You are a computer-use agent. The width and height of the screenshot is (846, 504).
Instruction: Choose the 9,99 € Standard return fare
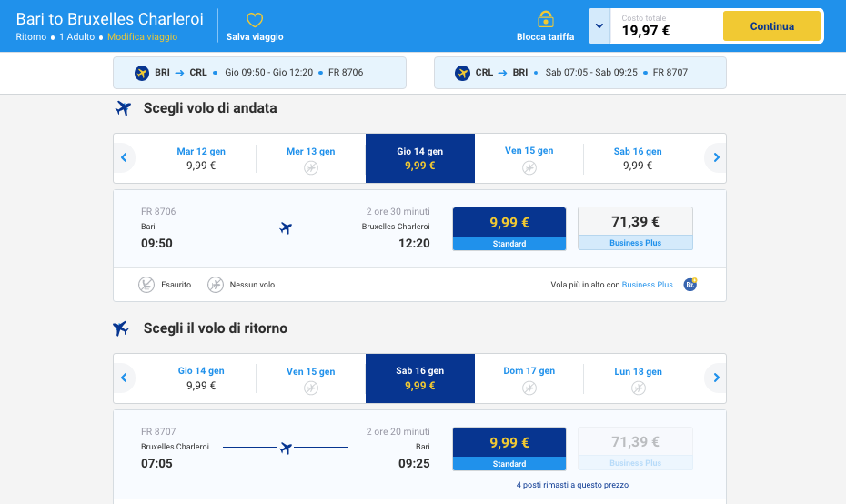pos(509,449)
